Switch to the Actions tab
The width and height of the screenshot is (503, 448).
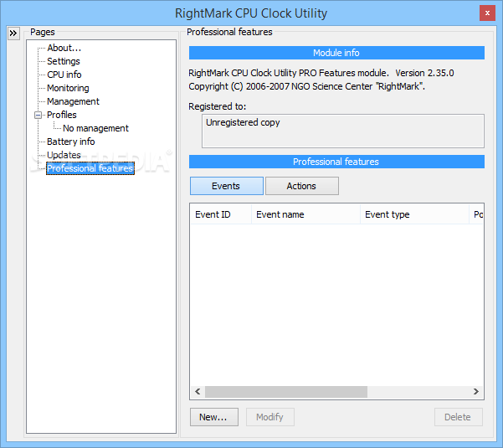tap(302, 186)
